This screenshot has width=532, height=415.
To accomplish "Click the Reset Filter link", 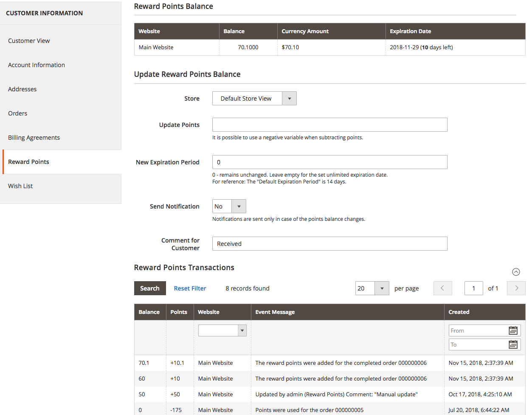I will [x=190, y=288].
